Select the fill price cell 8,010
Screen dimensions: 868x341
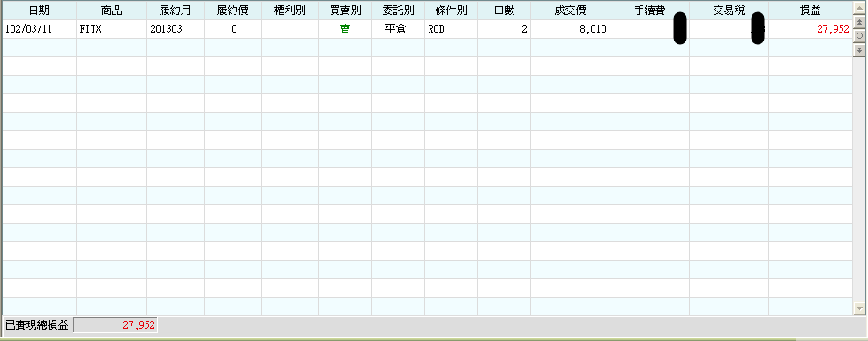[570, 29]
